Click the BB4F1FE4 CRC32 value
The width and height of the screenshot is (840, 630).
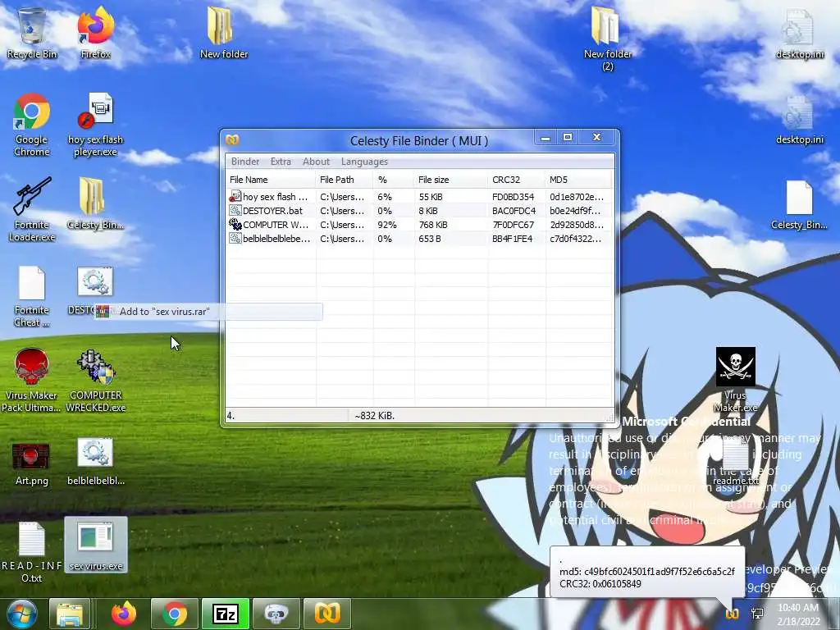512,239
